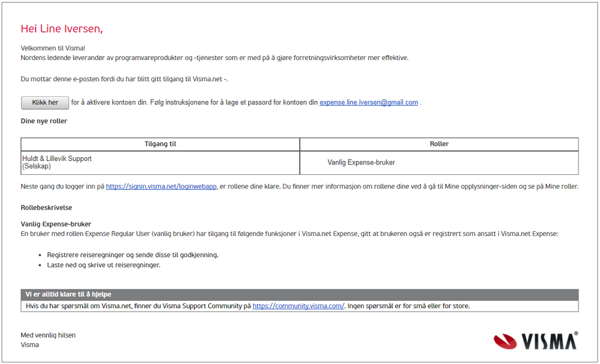Open the expense.line.iversen@gmail.com email link
The height and width of the screenshot is (364, 600).
368,103
